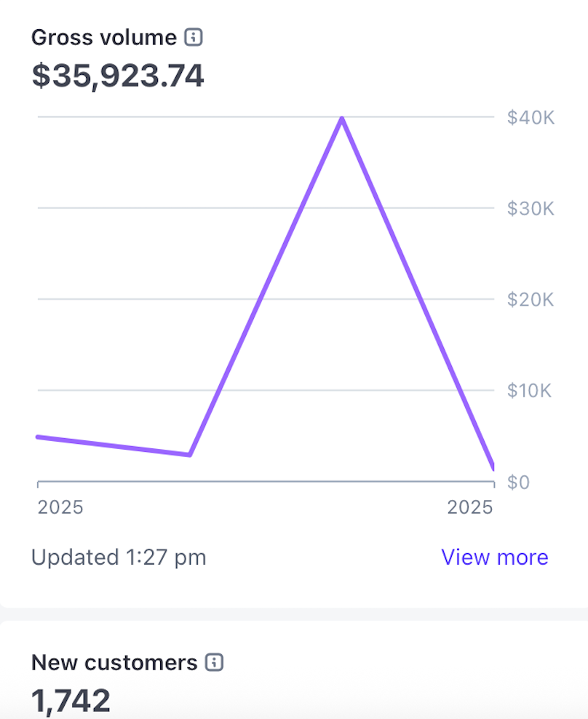Click the Gross volume heading

click(103, 37)
